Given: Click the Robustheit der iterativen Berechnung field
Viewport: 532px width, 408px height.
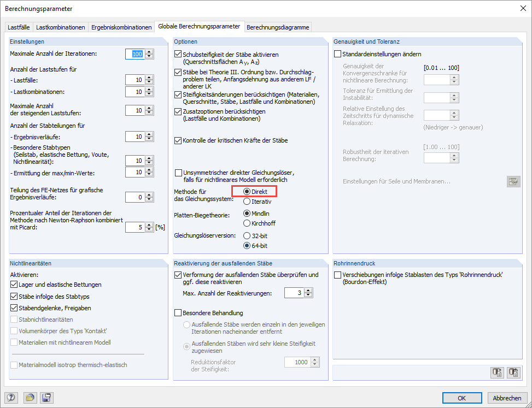Looking at the screenshot, I should (437, 158).
